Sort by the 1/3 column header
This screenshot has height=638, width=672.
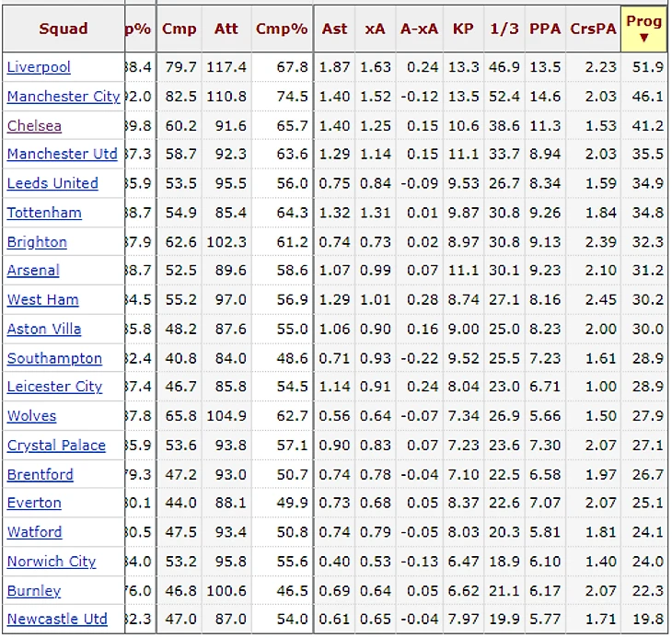pyautogui.click(x=504, y=29)
